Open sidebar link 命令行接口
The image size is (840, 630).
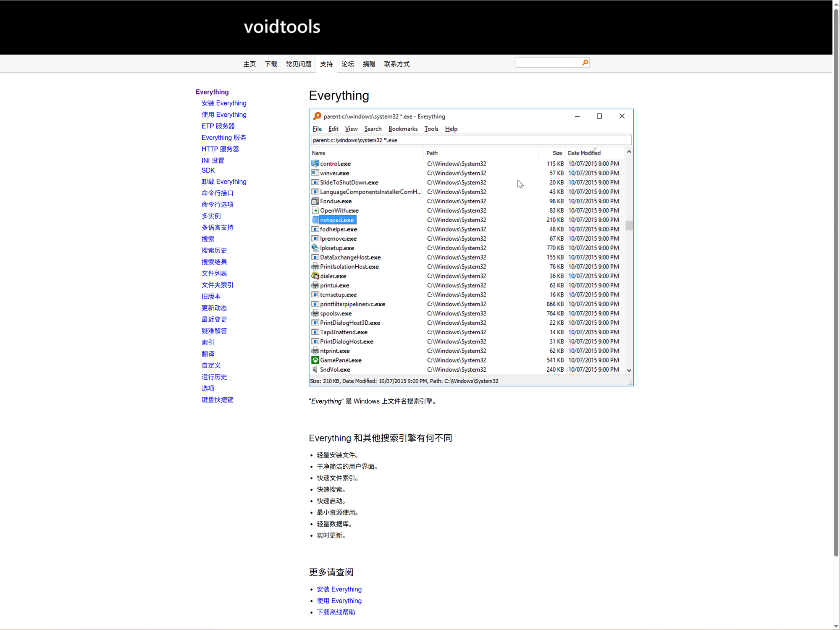pos(218,193)
